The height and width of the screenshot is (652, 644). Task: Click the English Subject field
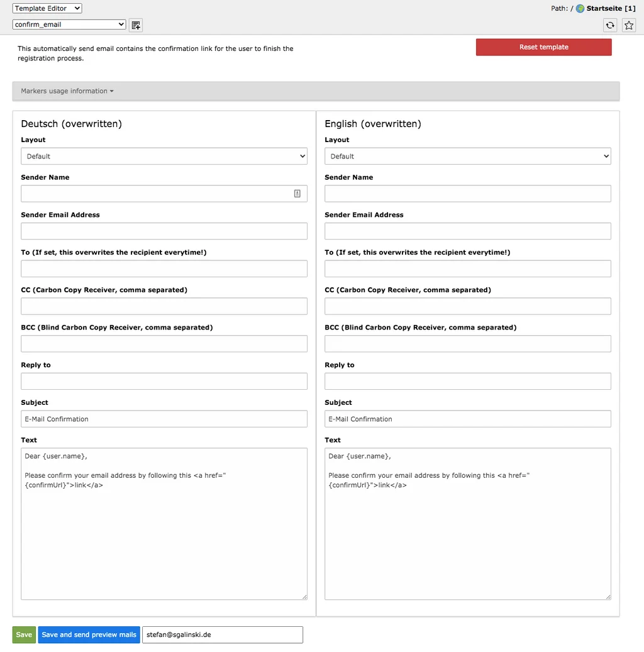point(467,418)
